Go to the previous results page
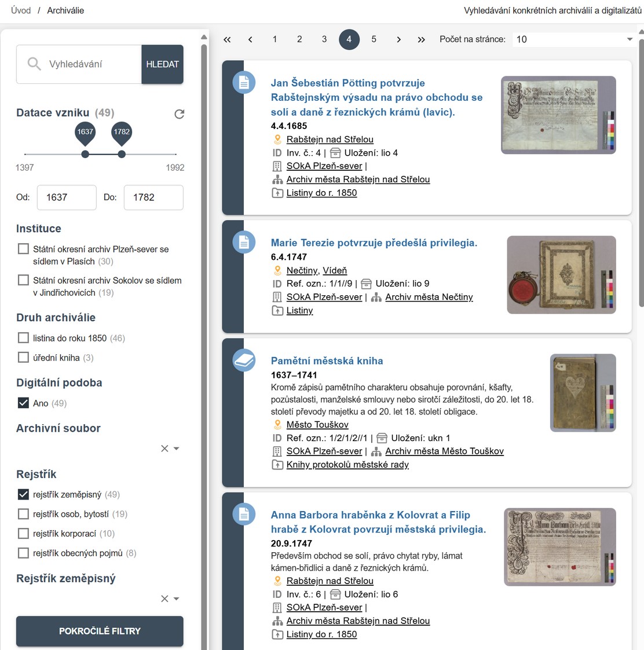 click(250, 39)
